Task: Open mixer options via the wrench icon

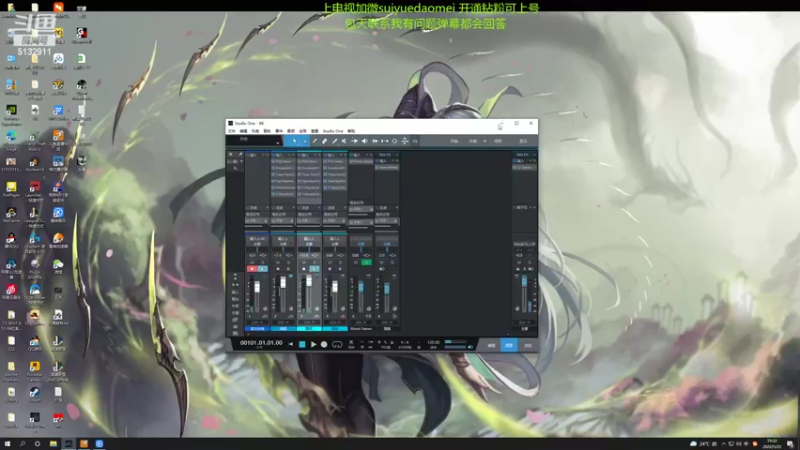Action: (240, 155)
